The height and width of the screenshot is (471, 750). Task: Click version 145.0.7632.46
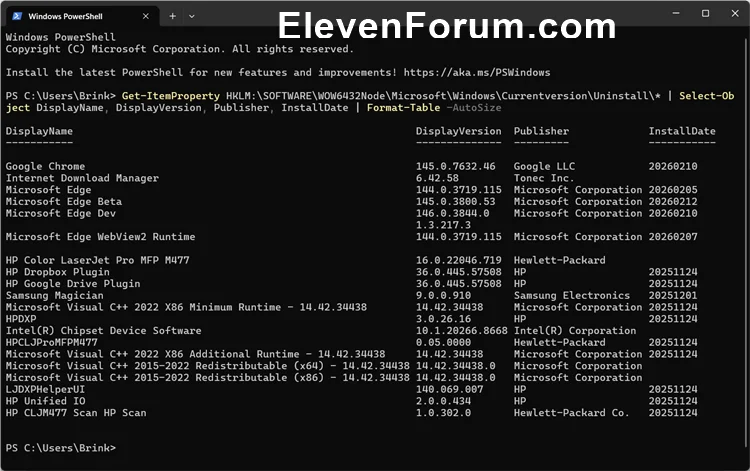456,166
